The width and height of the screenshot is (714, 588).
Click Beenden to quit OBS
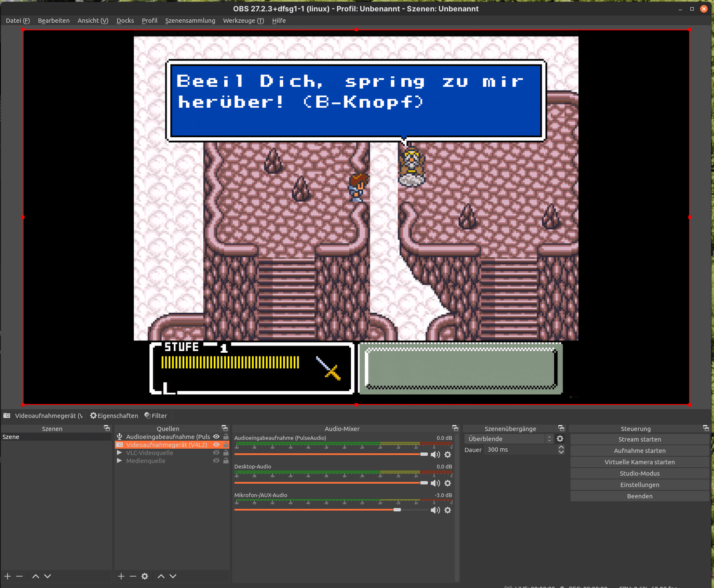640,496
